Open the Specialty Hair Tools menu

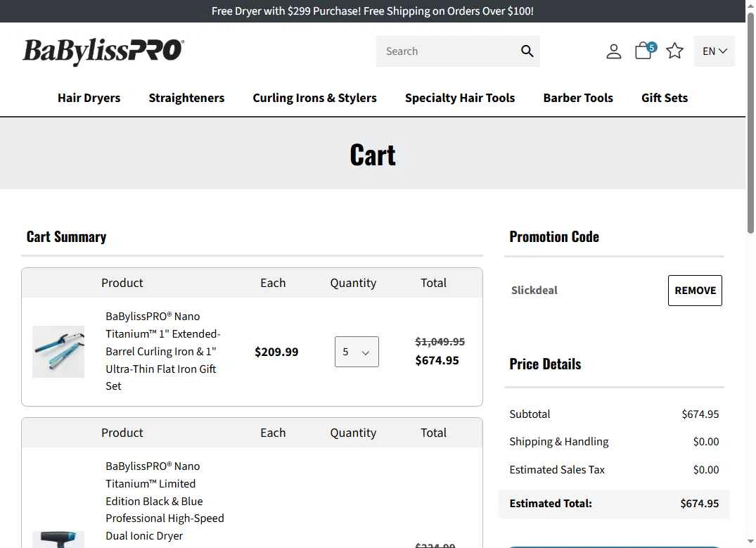point(460,98)
